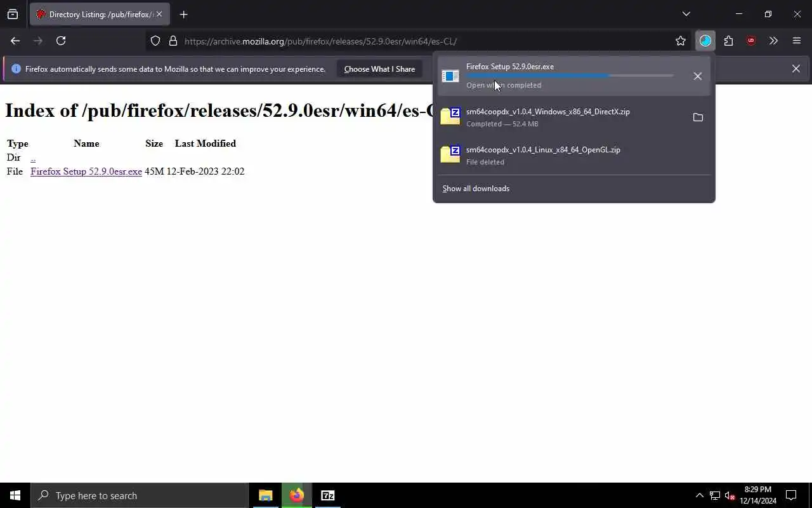Show DirectX zip file in folder
Viewport: 812px width, 508px height.
[698, 117]
